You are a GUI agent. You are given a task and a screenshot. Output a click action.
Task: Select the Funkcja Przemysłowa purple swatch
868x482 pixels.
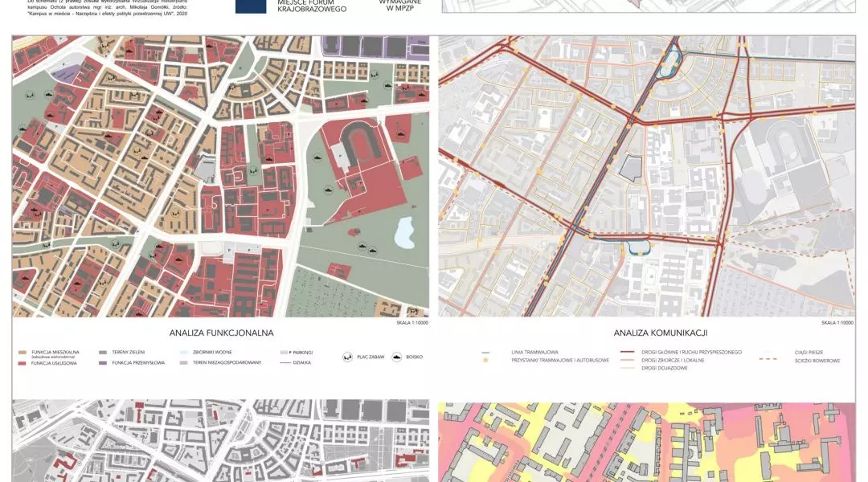tap(102, 363)
